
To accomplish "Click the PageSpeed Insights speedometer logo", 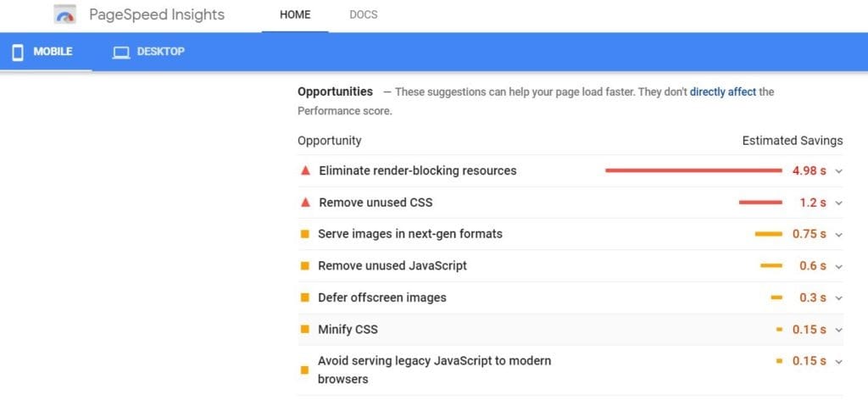I will click(x=64, y=14).
